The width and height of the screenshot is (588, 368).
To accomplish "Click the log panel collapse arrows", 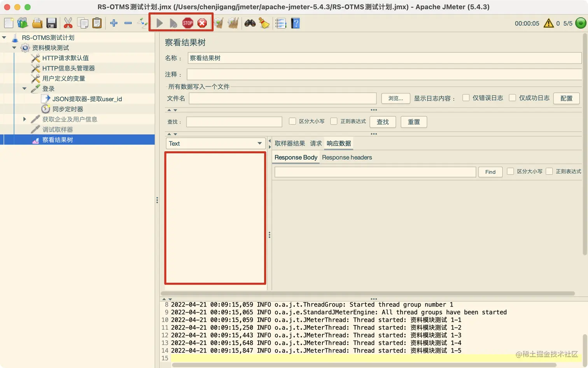I will [x=167, y=299].
